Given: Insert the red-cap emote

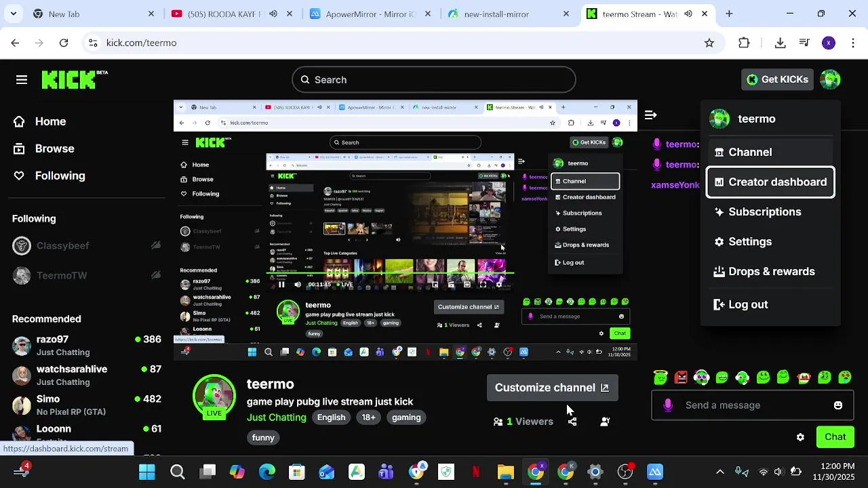Looking at the screenshot, I should click(x=804, y=378).
